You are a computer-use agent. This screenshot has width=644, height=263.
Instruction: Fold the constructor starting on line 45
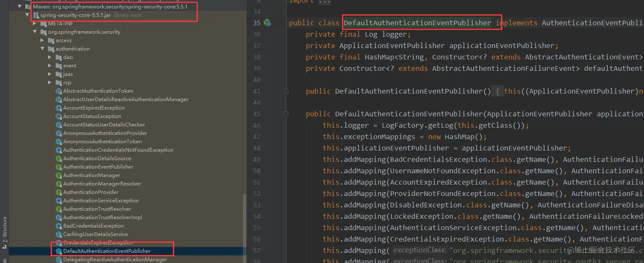coord(286,114)
